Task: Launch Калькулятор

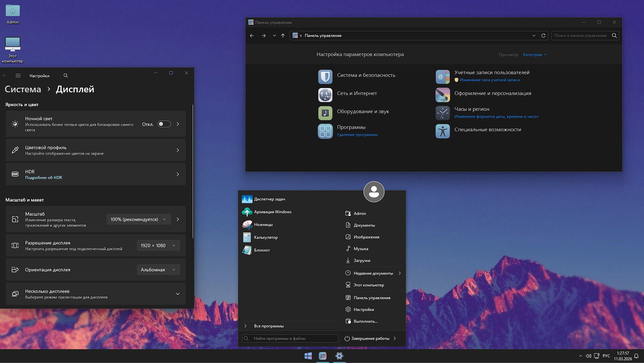Action: tap(266, 237)
